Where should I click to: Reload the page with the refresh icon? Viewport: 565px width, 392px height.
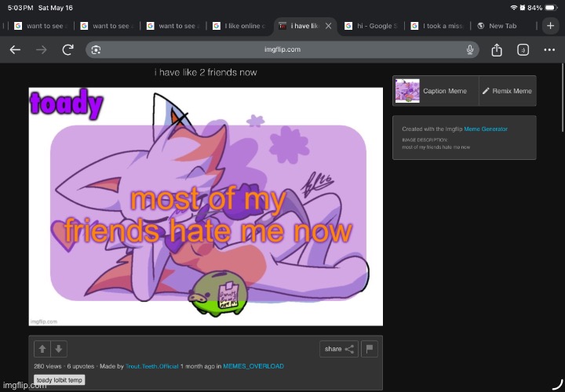pos(67,49)
